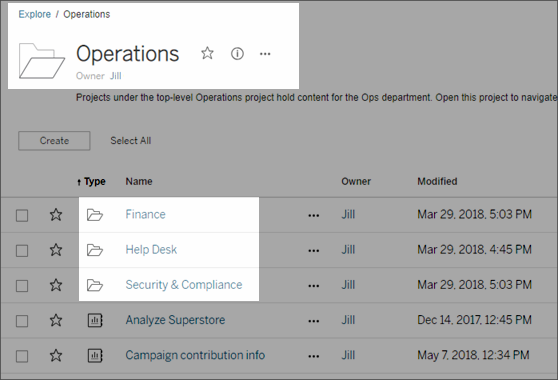Image resolution: width=558 pixels, height=380 pixels.
Task: Sort by the Modified column header
Action: pyautogui.click(x=437, y=181)
